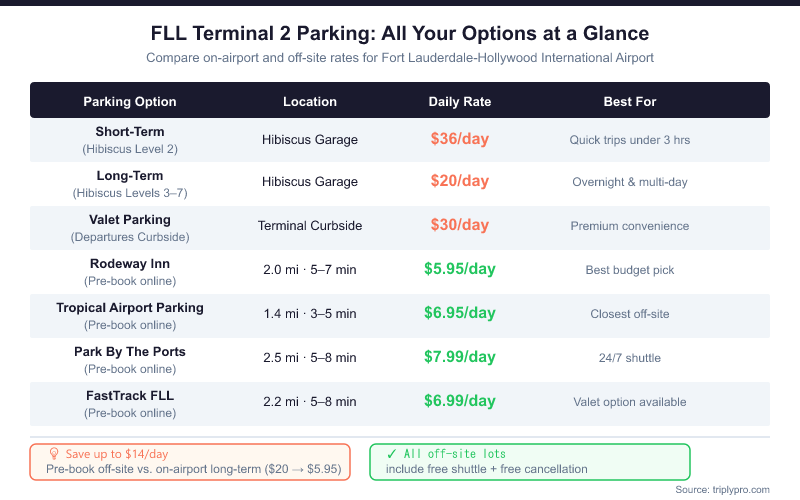This screenshot has width=800, height=500.
Task: Click the "Save up to $14/day" callout box
Action: pos(190,461)
